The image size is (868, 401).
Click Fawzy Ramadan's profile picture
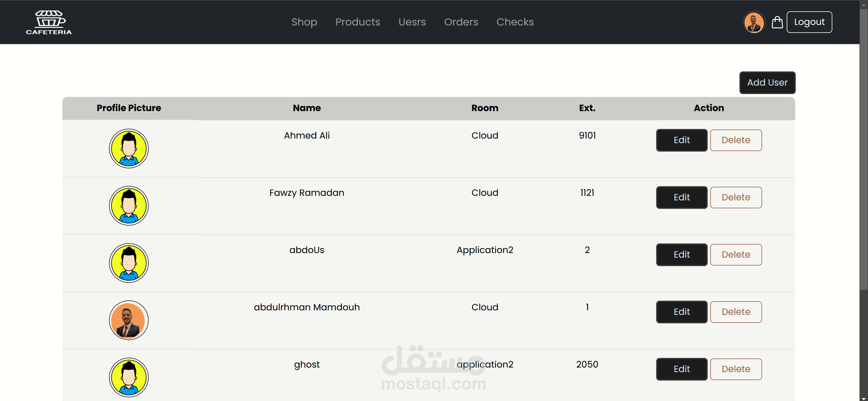click(129, 206)
